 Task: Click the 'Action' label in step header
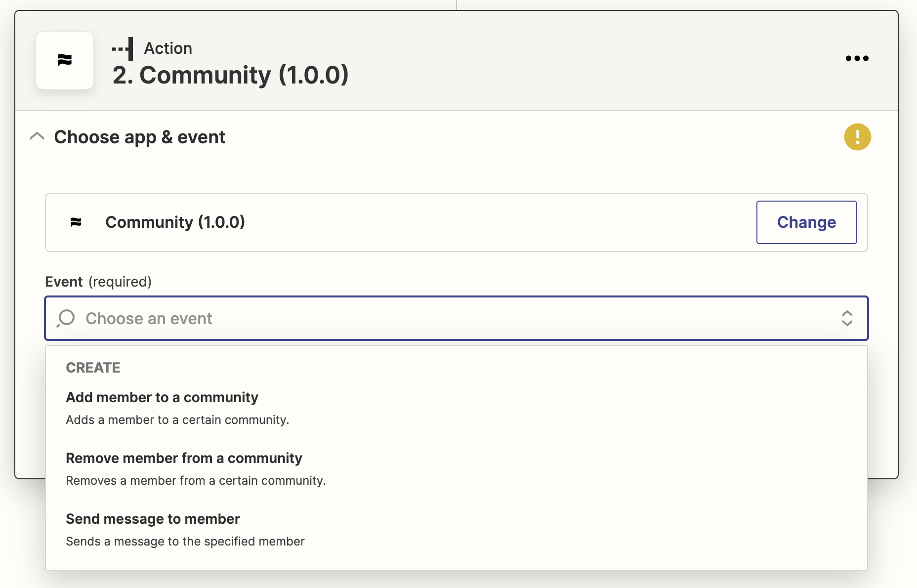[x=168, y=48]
